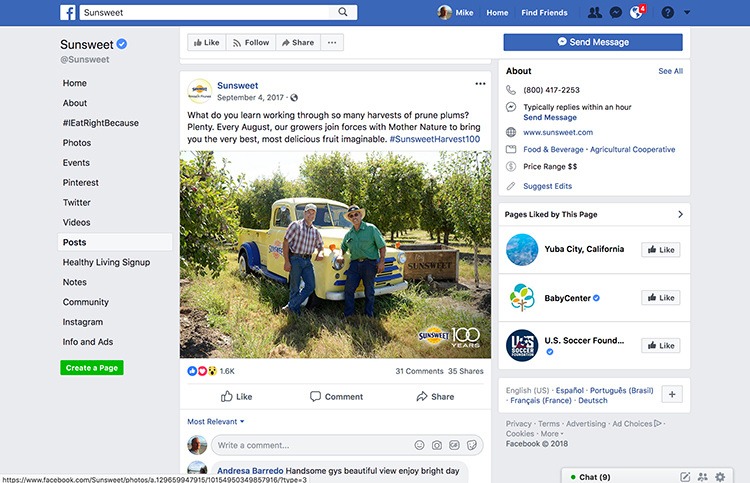Open the notifications globe with 4 badge
This screenshot has height=483, width=750.
tap(637, 12)
